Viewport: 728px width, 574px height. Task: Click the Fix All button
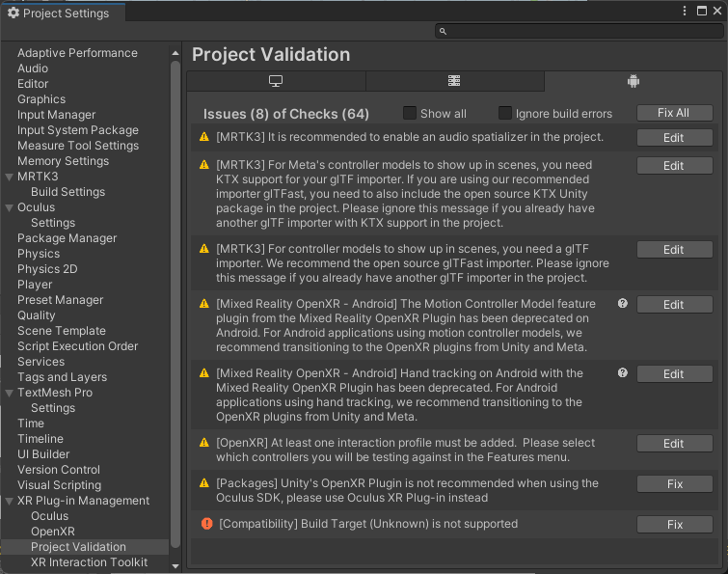click(675, 113)
